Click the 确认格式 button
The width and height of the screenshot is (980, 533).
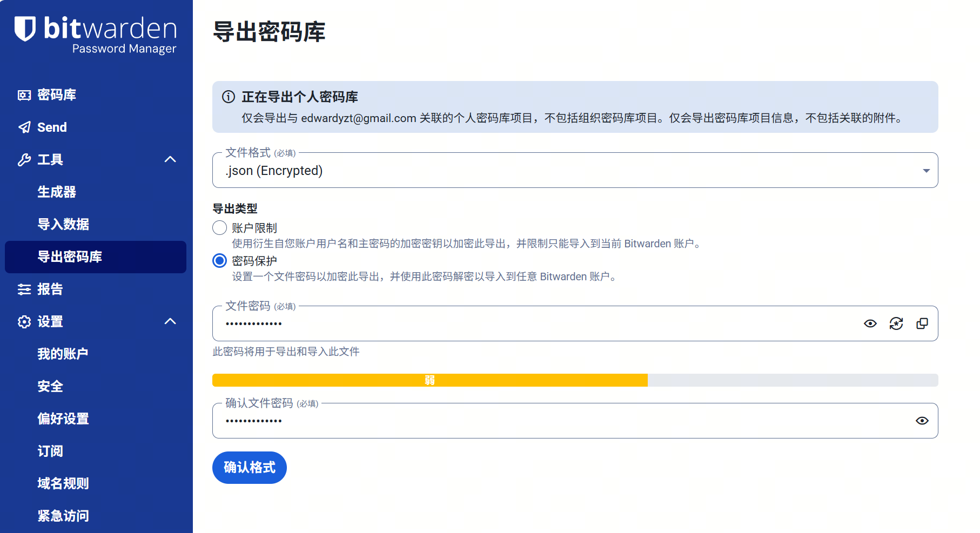(x=250, y=468)
